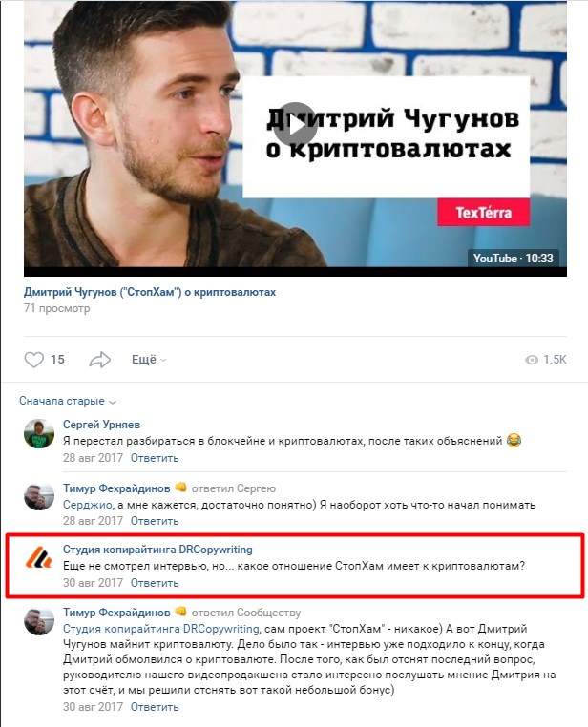Click ответил Сообществу reply reference
Viewport: 588px width, 727px height.
(x=246, y=613)
